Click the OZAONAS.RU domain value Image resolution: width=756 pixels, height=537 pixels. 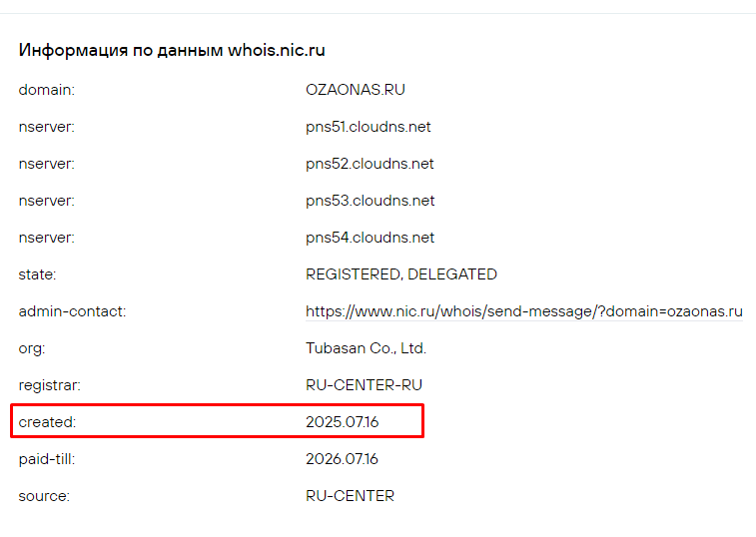355,90
